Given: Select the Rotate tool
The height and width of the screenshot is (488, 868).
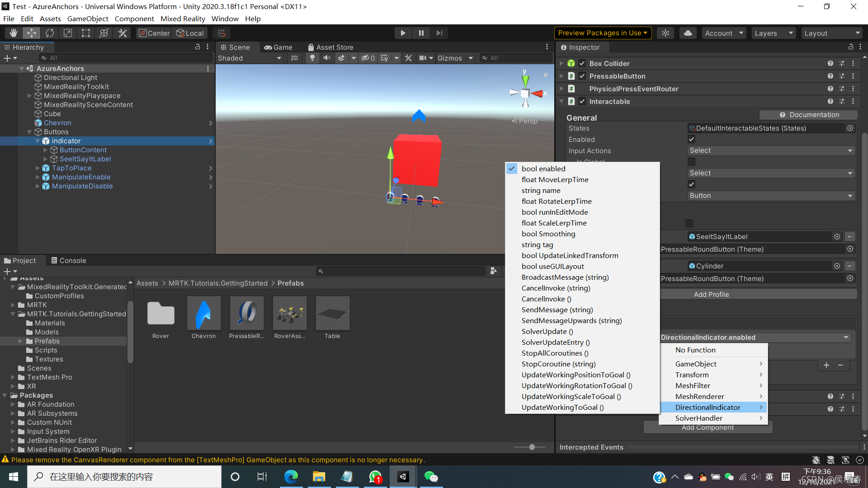Looking at the screenshot, I should (x=50, y=33).
